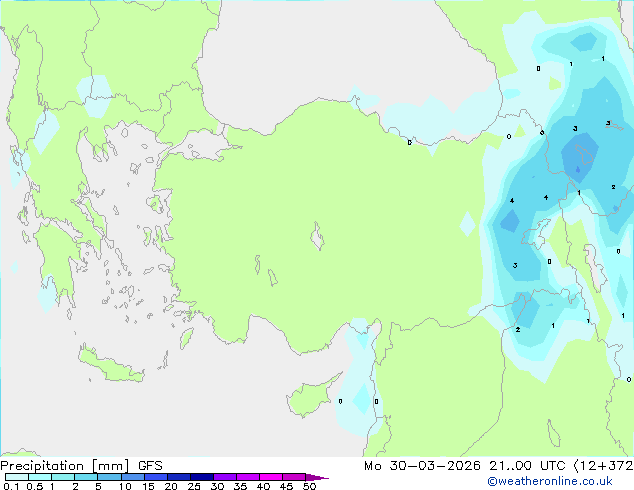
Task: Select the 45–50 mm legend color box
Action: tap(294, 477)
